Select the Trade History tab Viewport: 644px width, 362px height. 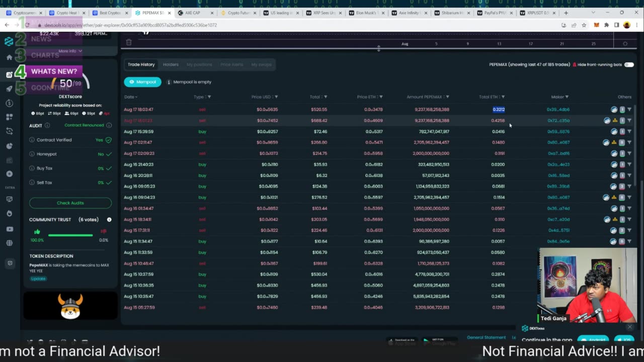[141, 64]
